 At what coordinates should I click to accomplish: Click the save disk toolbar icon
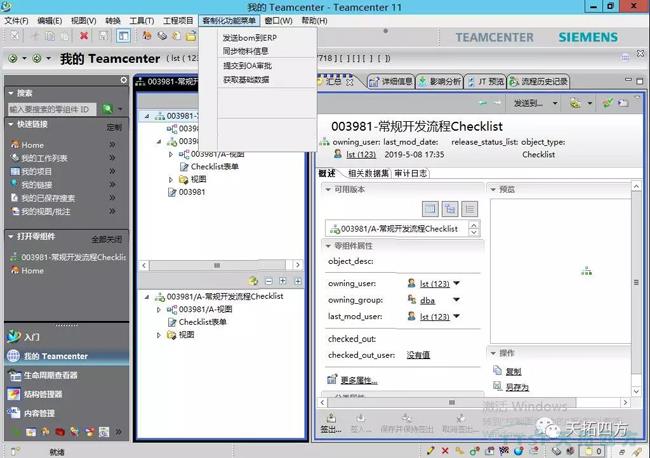[103, 36]
